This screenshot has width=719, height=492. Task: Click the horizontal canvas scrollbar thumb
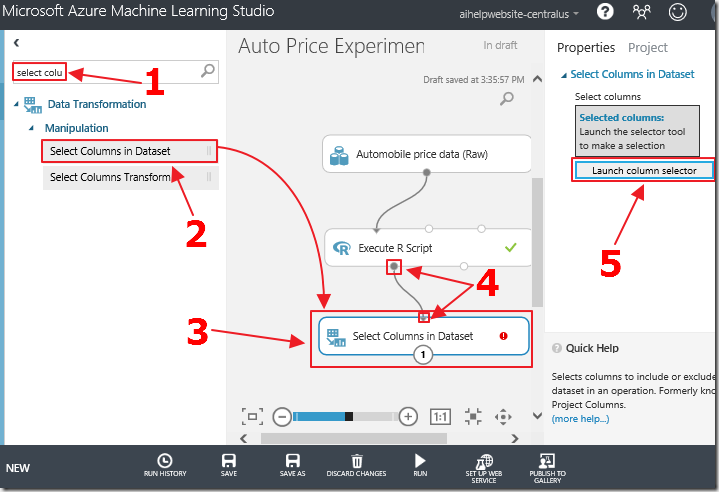[354, 438]
